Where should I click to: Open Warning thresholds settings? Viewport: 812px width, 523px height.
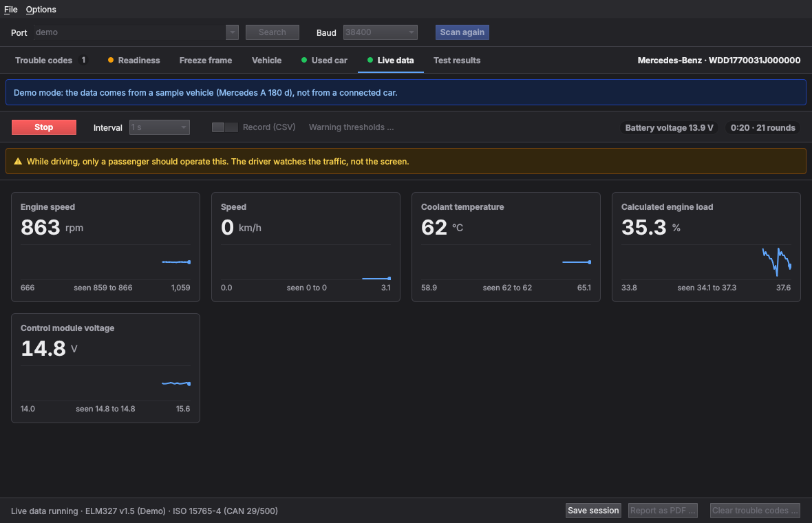351,127
